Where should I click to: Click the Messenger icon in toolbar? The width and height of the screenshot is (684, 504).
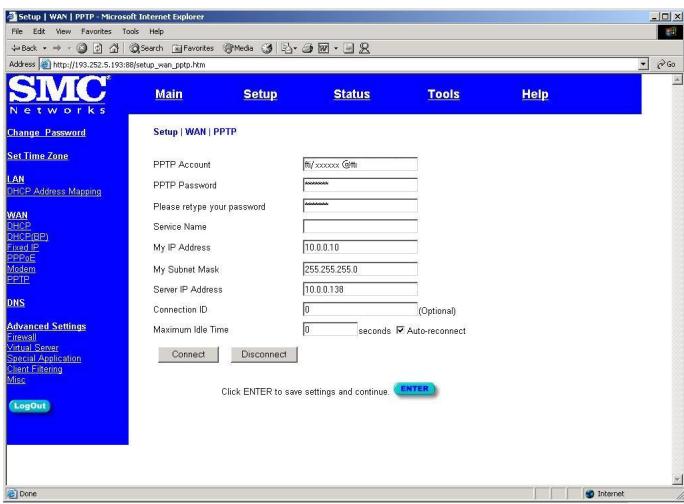point(364,48)
